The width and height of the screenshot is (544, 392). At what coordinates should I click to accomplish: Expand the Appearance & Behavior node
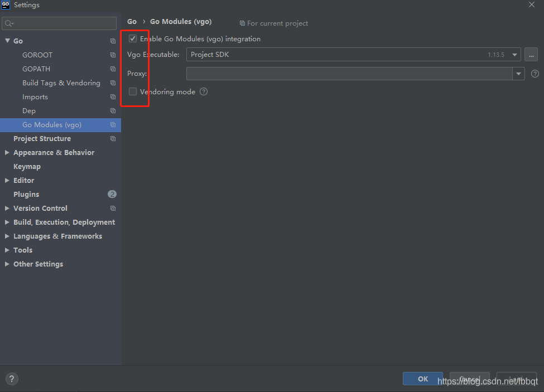click(x=7, y=152)
